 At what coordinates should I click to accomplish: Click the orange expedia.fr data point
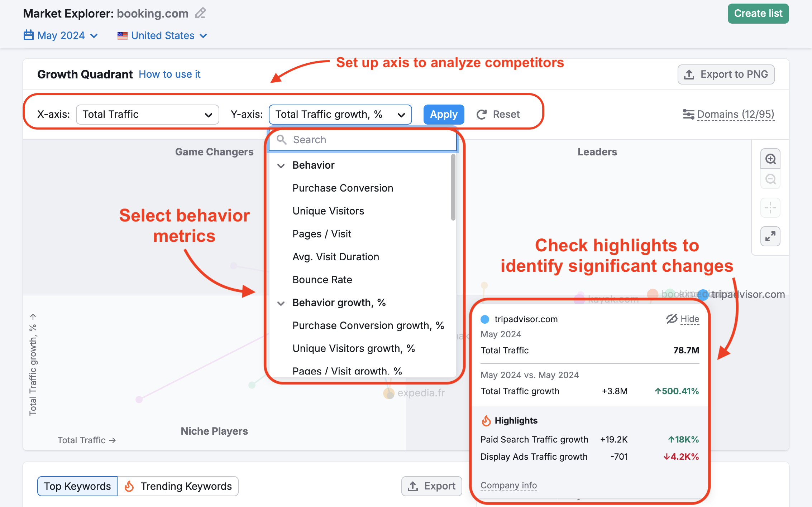click(389, 393)
